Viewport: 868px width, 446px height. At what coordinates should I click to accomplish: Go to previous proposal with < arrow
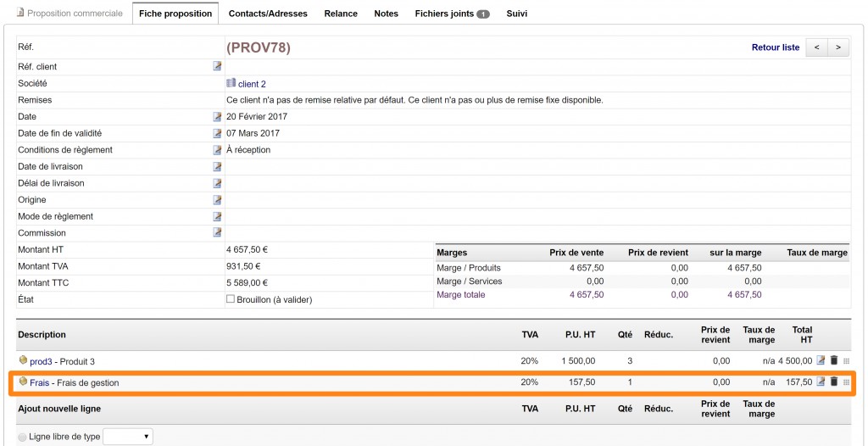816,47
